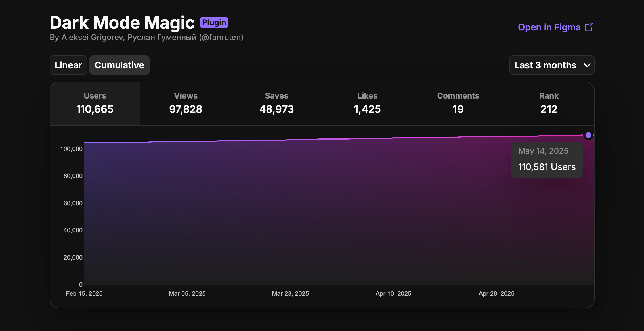Click the 80,000 y-axis label
Image resolution: width=644 pixels, height=331 pixels.
(x=73, y=176)
